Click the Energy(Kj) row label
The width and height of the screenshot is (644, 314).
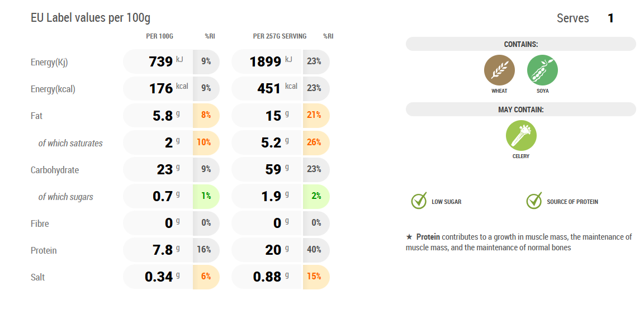tap(49, 62)
